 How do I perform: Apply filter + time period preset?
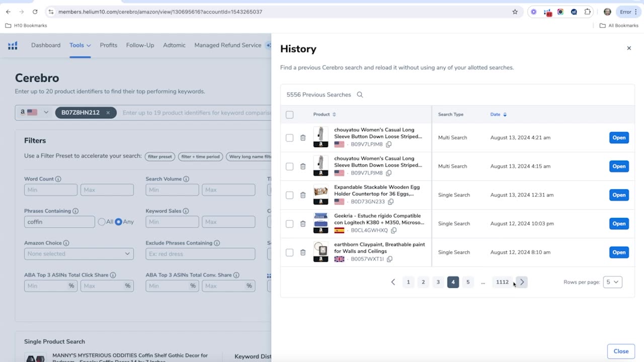(200, 156)
